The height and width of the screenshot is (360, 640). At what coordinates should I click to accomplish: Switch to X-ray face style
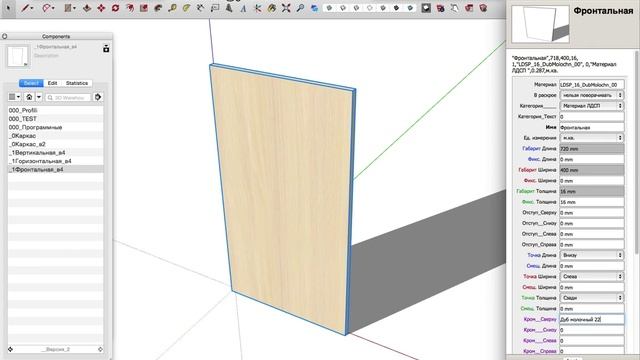tap(329, 8)
